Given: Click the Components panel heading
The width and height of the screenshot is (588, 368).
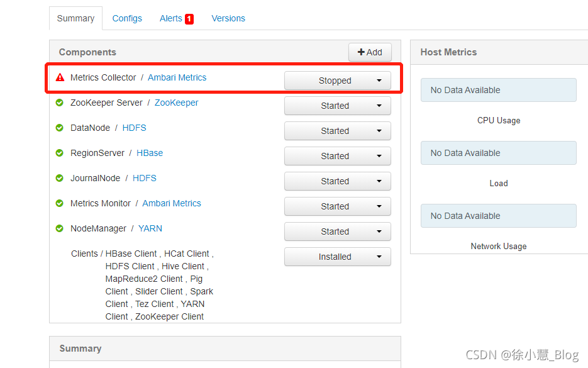Looking at the screenshot, I should coord(87,52).
